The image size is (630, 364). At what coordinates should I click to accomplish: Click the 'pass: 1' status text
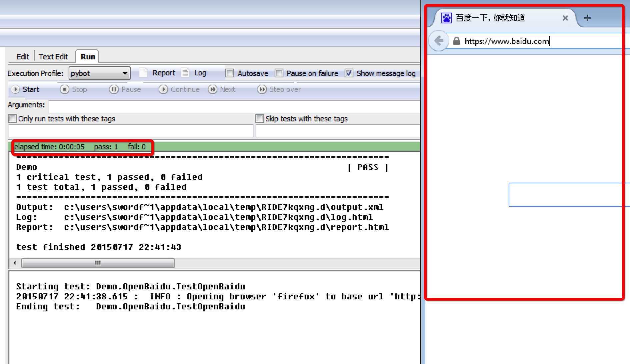[106, 147]
